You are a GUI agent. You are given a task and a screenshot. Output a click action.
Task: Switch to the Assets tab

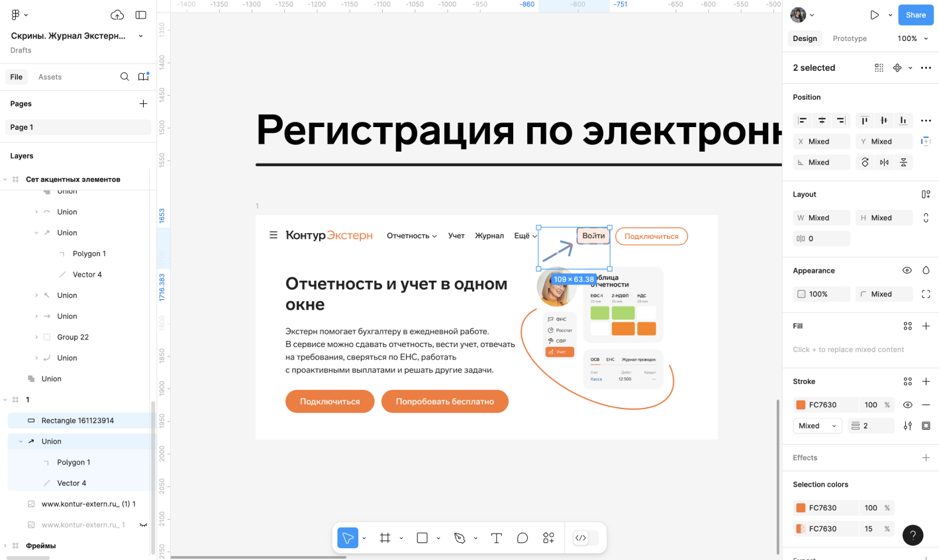pyautogui.click(x=50, y=77)
